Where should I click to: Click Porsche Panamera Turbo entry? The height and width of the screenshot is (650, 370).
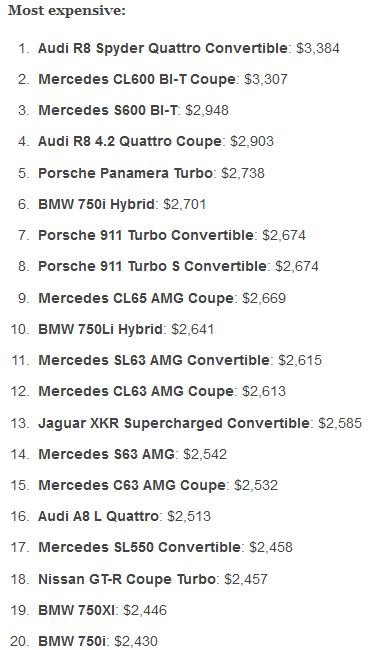pos(125,173)
